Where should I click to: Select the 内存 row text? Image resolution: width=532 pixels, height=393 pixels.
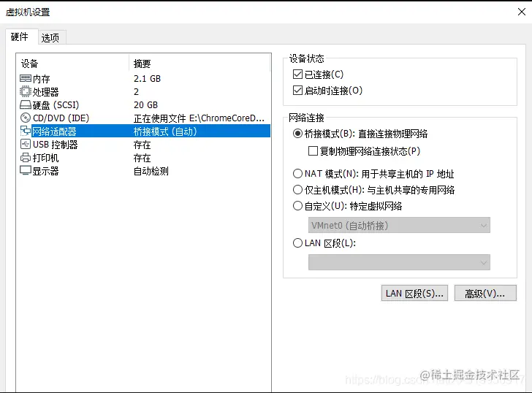(42, 79)
